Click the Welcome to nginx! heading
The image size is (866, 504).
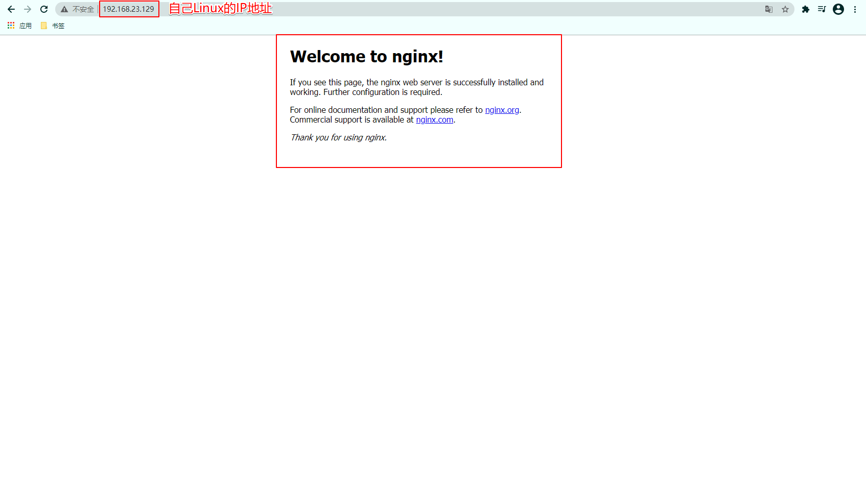[367, 56]
